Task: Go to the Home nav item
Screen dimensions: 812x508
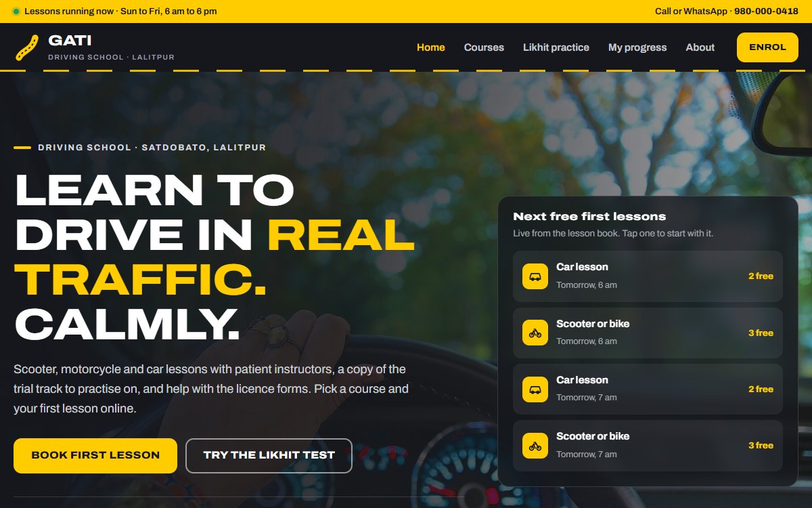Action: point(431,47)
